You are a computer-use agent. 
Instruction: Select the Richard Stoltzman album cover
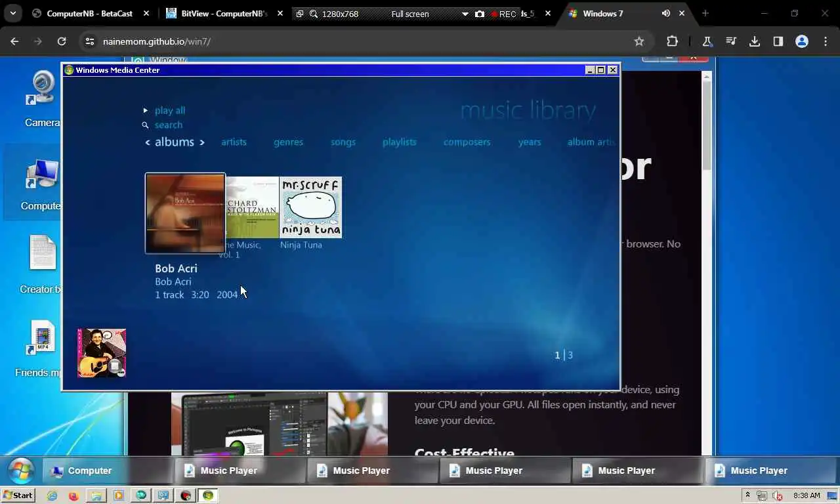(253, 207)
